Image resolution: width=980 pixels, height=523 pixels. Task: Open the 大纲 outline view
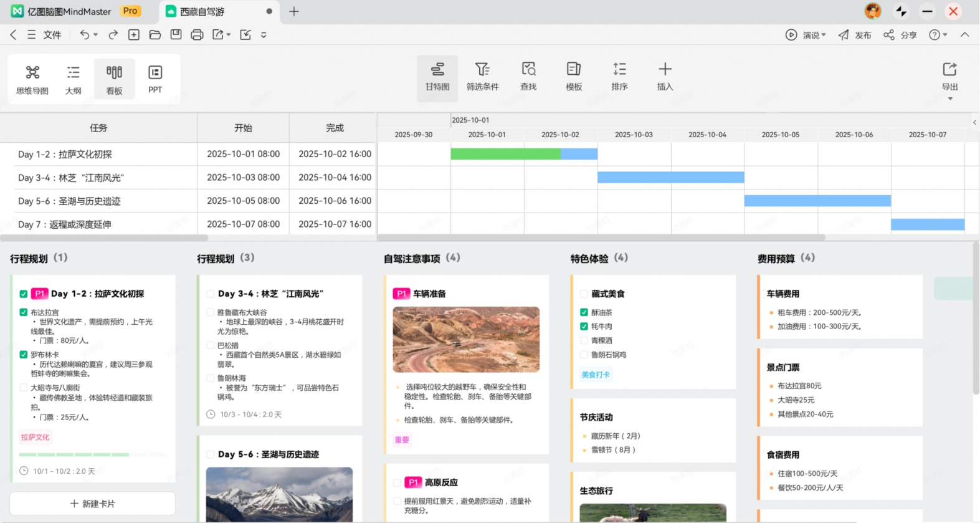pyautogui.click(x=74, y=79)
